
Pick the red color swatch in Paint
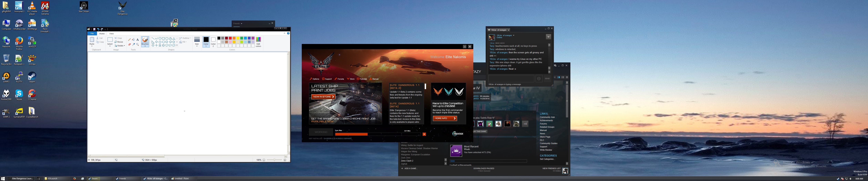[x=230, y=38]
